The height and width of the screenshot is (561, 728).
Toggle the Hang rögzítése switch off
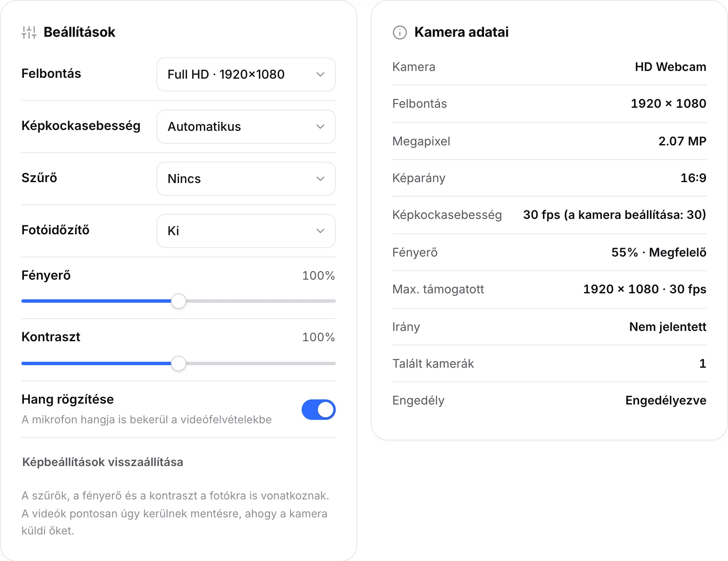(x=319, y=410)
